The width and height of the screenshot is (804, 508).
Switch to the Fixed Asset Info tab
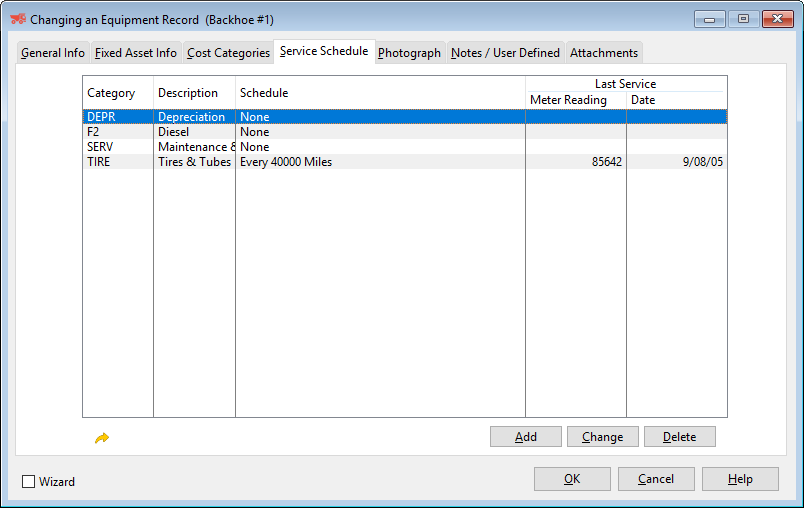[136, 53]
